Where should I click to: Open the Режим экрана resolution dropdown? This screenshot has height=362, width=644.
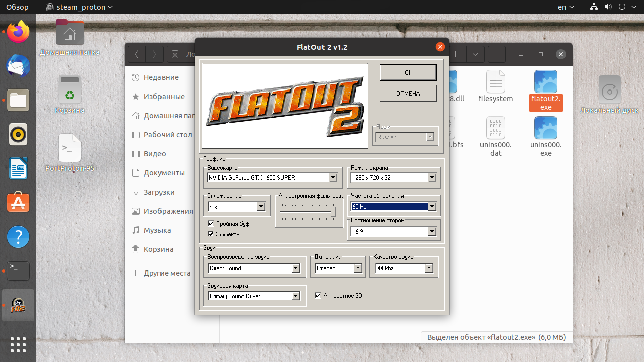coord(432,177)
